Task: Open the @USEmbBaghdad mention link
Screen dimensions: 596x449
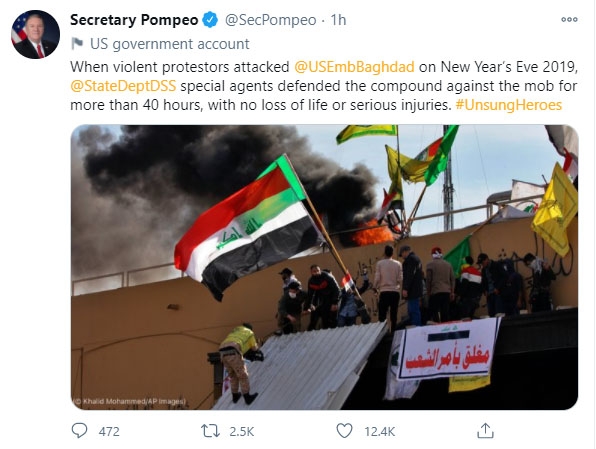Action: pyautogui.click(x=354, y=67)
